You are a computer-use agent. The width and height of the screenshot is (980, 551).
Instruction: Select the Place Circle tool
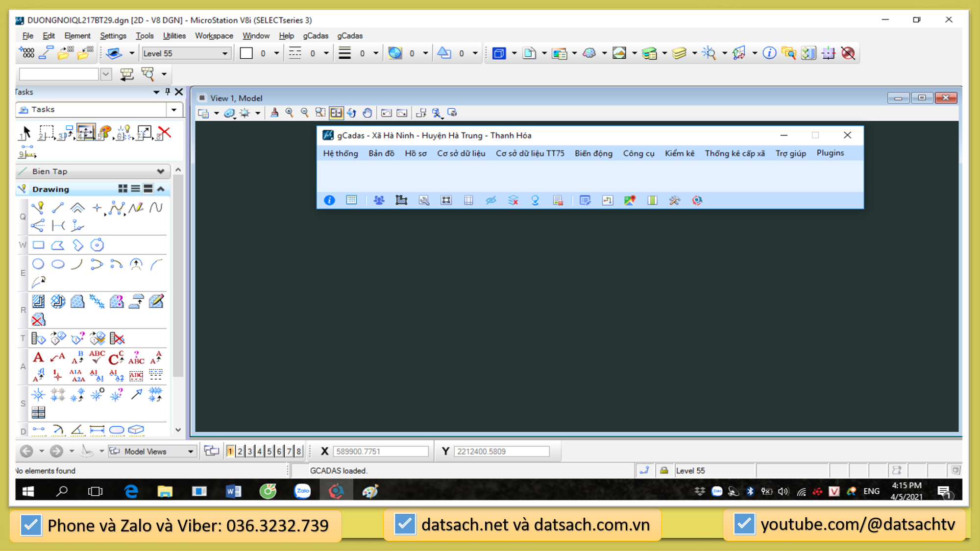tap(38, 264)
